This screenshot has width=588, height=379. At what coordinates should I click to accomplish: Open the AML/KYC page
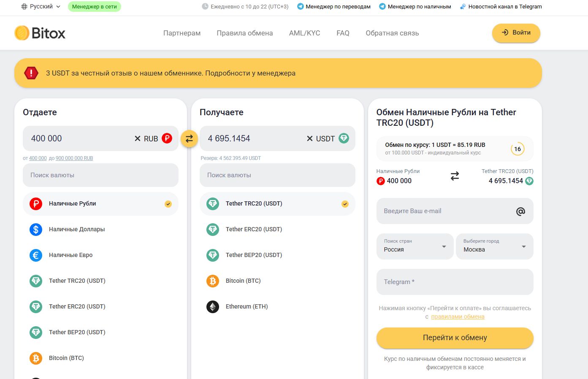305,33
